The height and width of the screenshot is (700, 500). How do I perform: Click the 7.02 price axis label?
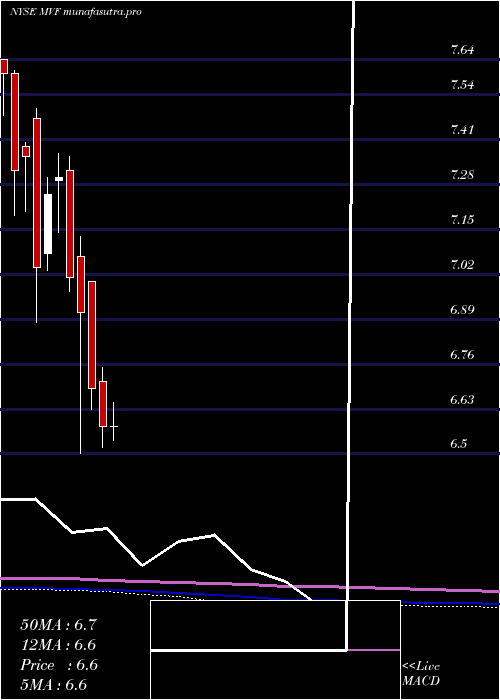[x=462, y=265]
